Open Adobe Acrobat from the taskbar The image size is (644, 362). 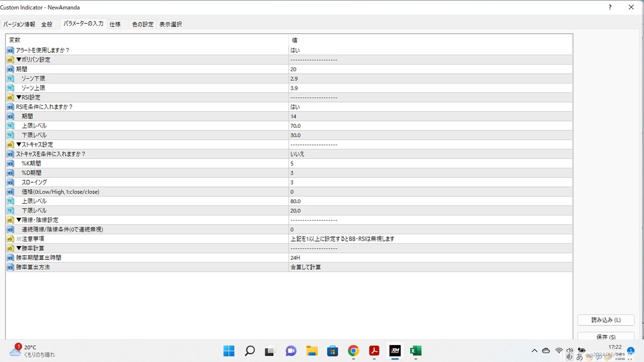pyautogui.click(x=374, y=351)
